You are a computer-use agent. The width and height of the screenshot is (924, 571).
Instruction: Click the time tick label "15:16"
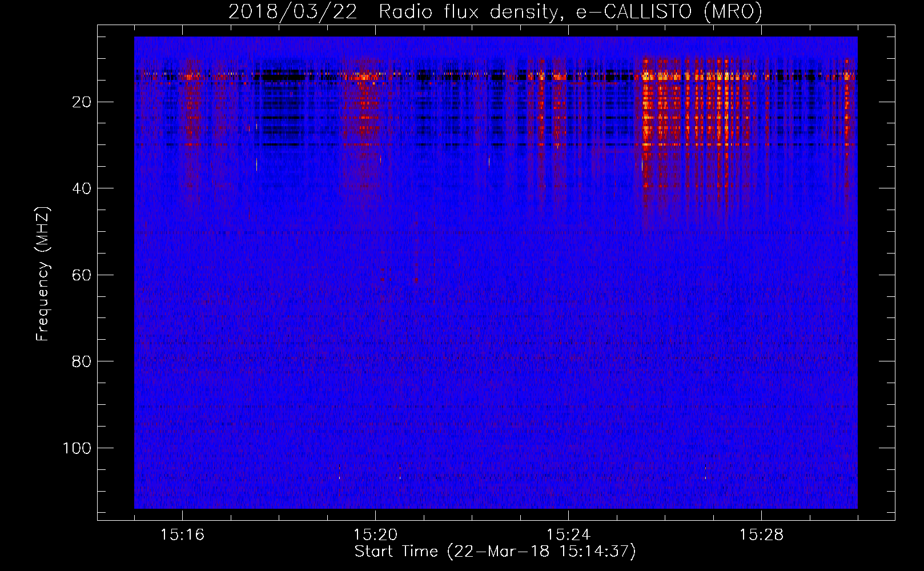tap(183, 535)
